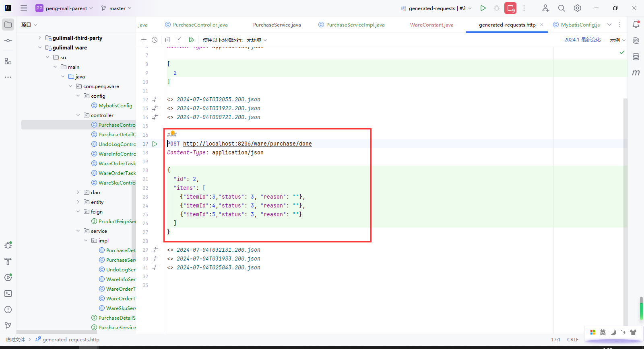
Task: Run the POST purchase/done request gutter arrow
Action: 155,144
